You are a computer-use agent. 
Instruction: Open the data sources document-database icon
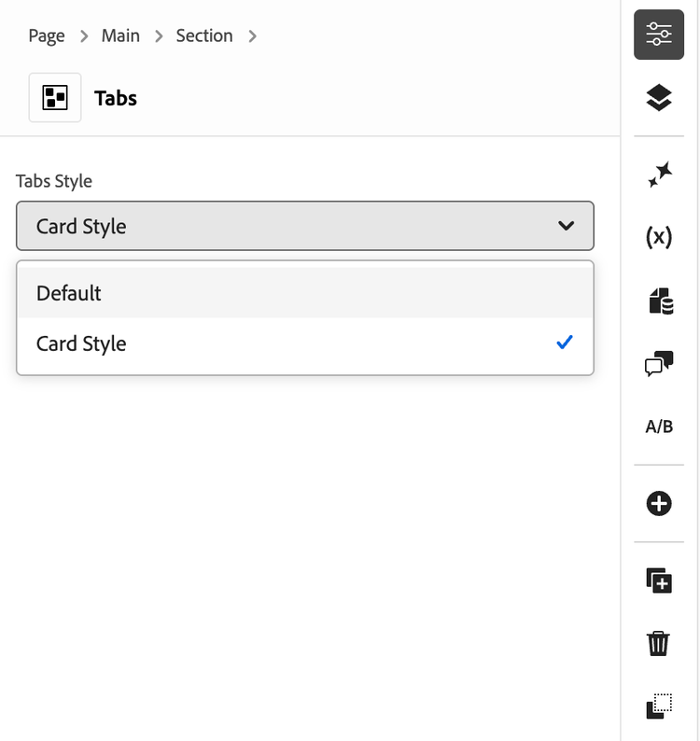point(659,301)
